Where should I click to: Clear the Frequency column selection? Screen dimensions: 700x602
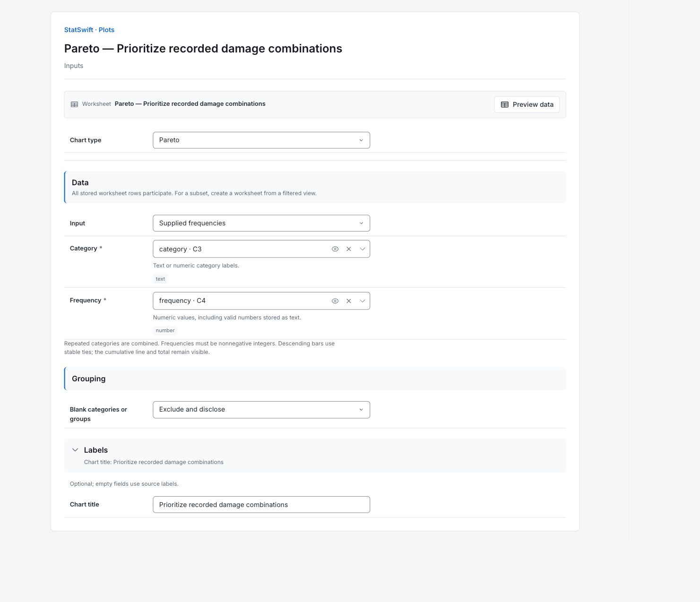pos(349,301)
